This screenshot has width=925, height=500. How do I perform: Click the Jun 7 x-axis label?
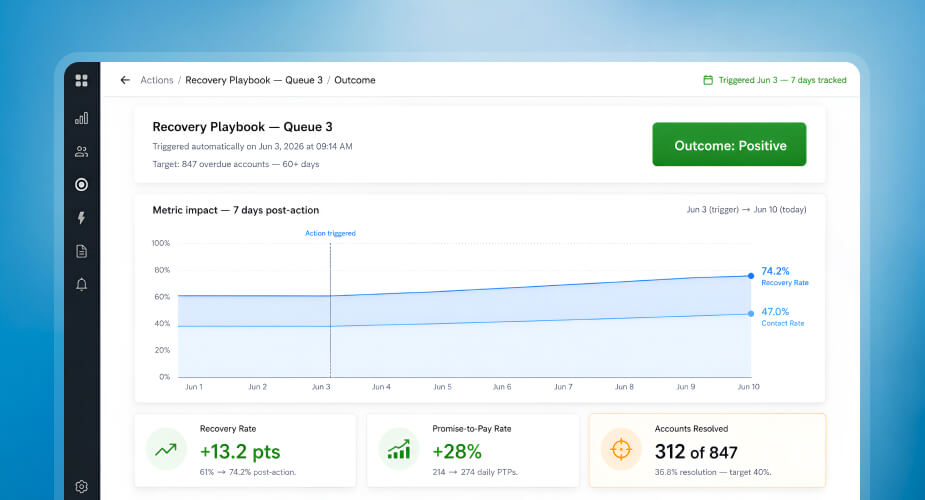coord(563,387)
